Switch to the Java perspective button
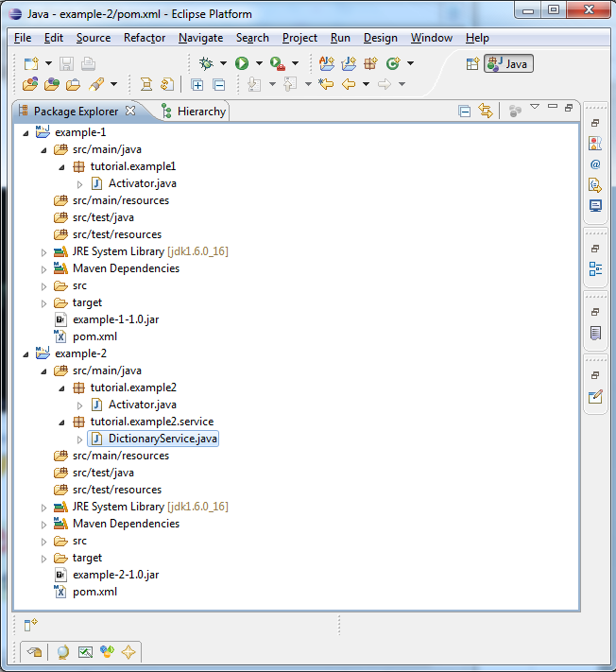This screenshot has width=616, height=672. coord(509,63)
